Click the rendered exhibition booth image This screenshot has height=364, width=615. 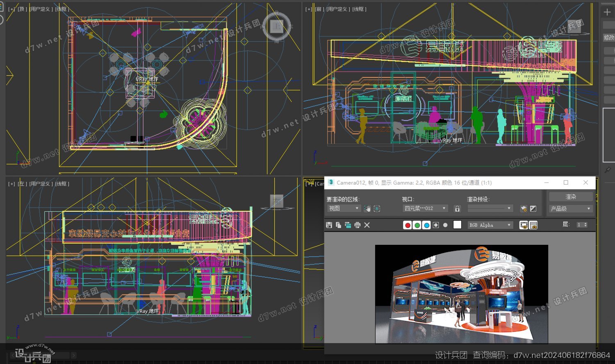[x=461, y=294]
